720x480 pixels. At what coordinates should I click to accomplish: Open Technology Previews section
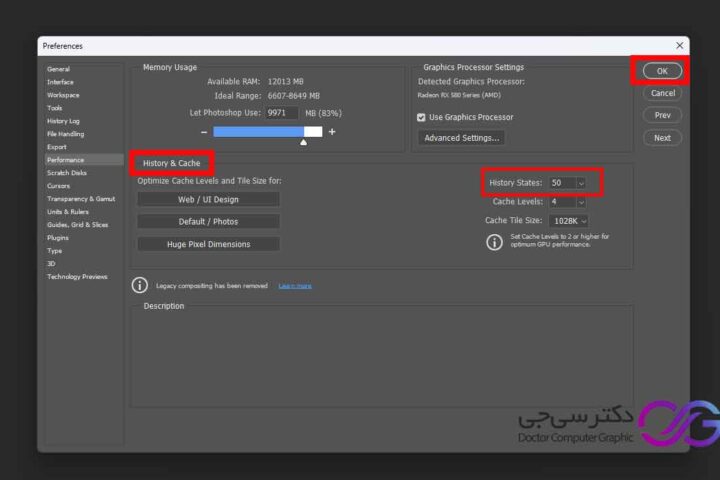coord(77,277)
